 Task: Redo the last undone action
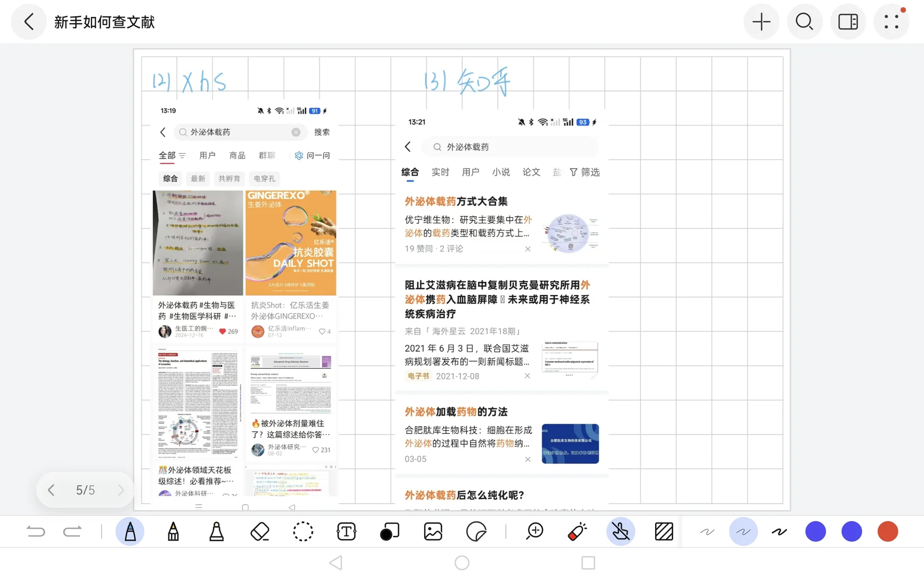(x=72, y=531)
